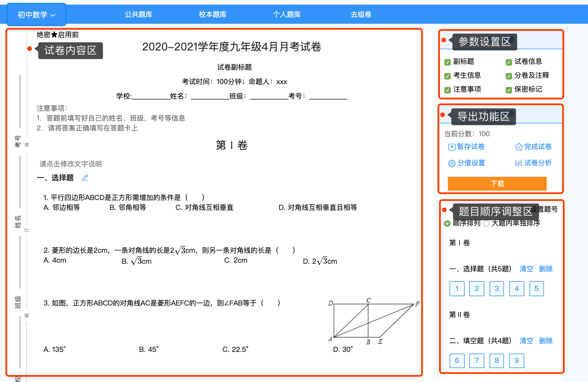Open 试卷分析 chart icon
588x382 pixels.
[x=518, y=163]
